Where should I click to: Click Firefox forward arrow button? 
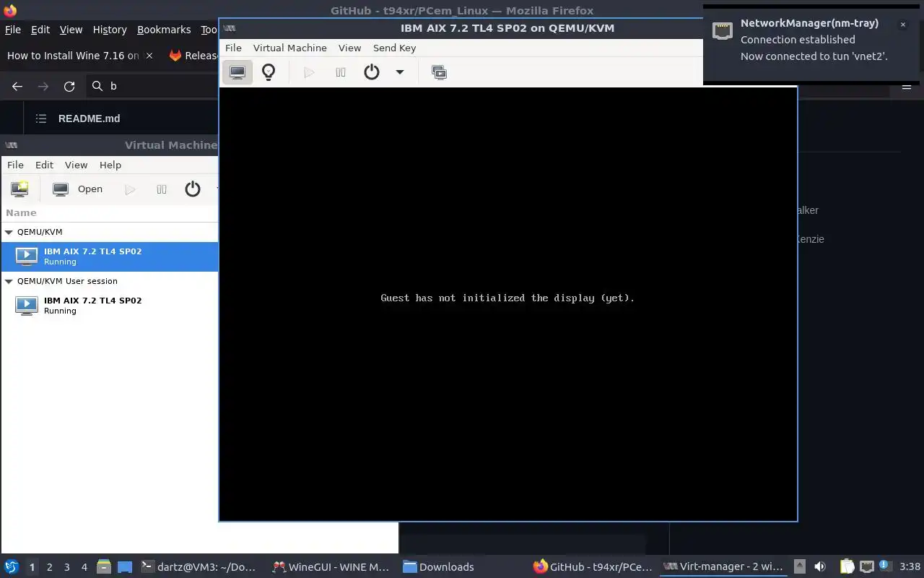[x=43, y=86]
